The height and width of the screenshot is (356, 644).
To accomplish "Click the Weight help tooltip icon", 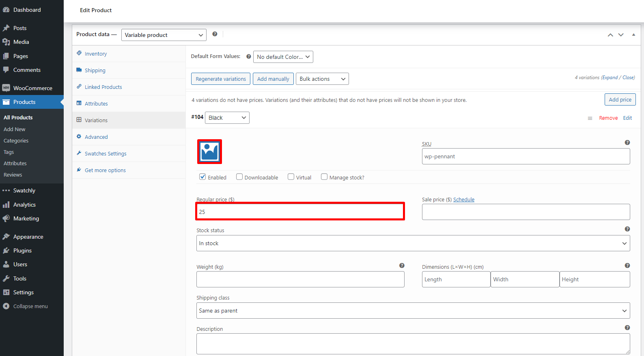I will (x=401, y=265).
